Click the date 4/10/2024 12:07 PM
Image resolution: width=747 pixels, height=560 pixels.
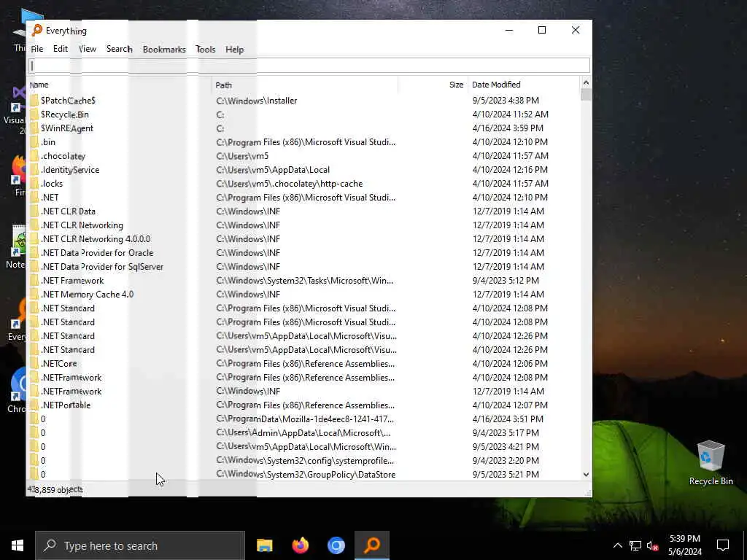click(510, 405)
